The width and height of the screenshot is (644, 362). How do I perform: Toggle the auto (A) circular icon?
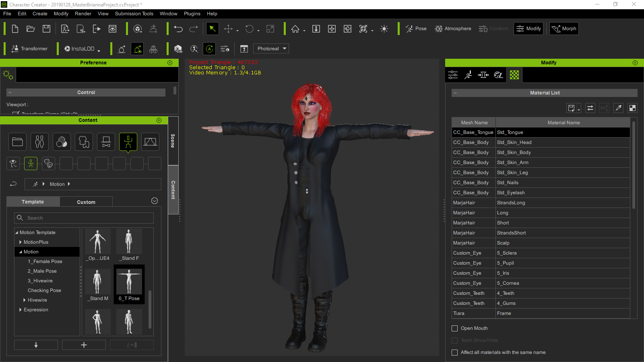tap(209, 49)
